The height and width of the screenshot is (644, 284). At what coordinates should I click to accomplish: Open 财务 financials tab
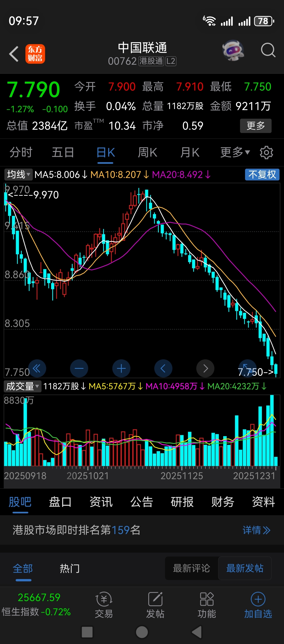pos(223,502)
